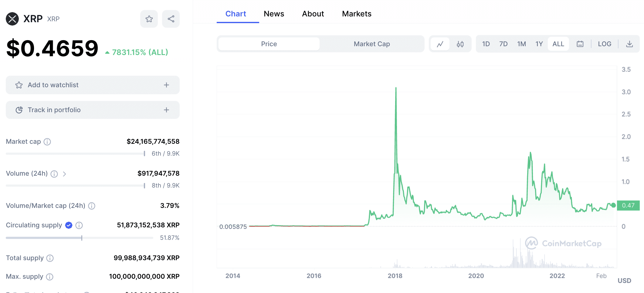Open the About tab
This screenshot has height=293, width=644.
point(313,14)
